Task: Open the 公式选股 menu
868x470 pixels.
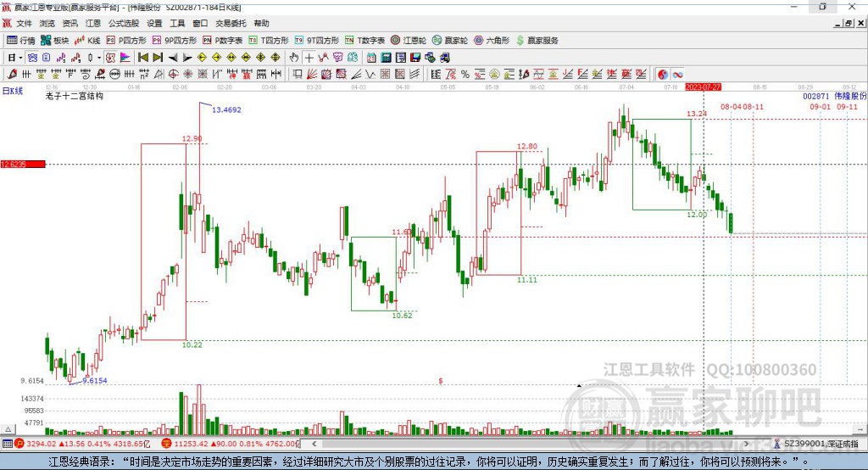Action: tap(124, 23)
